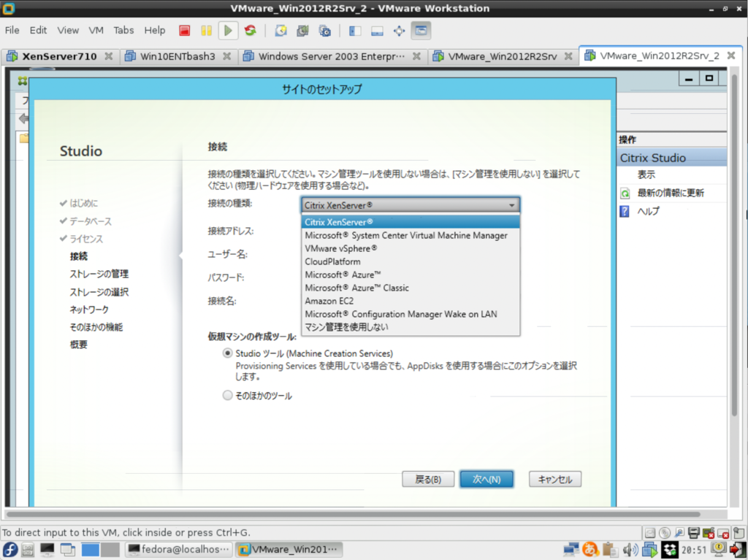This screenshot has width=748, height=560.
Task: Open the File menu
Action: click(12, 30)
